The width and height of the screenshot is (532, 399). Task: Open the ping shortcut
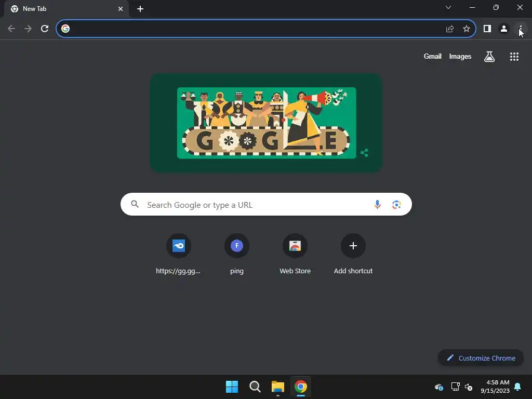tap(237, 254)
